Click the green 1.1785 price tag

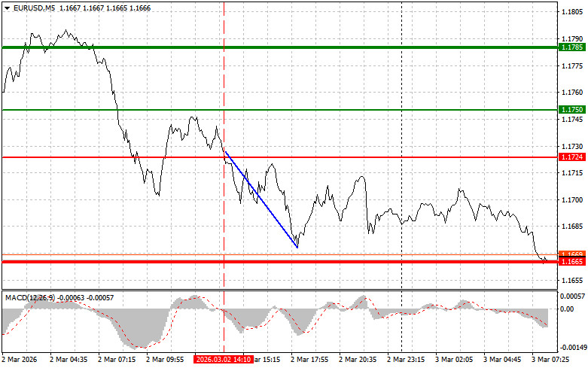click(572, 47)
